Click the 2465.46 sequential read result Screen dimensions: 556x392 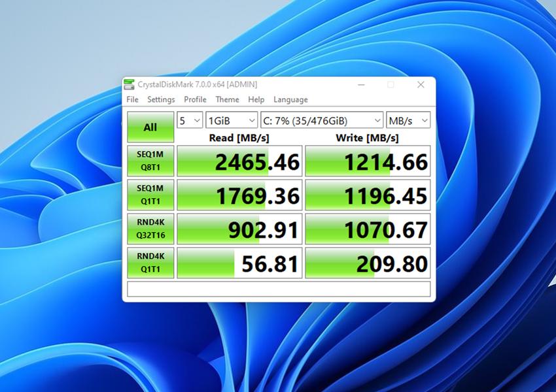tap(239, 161)
